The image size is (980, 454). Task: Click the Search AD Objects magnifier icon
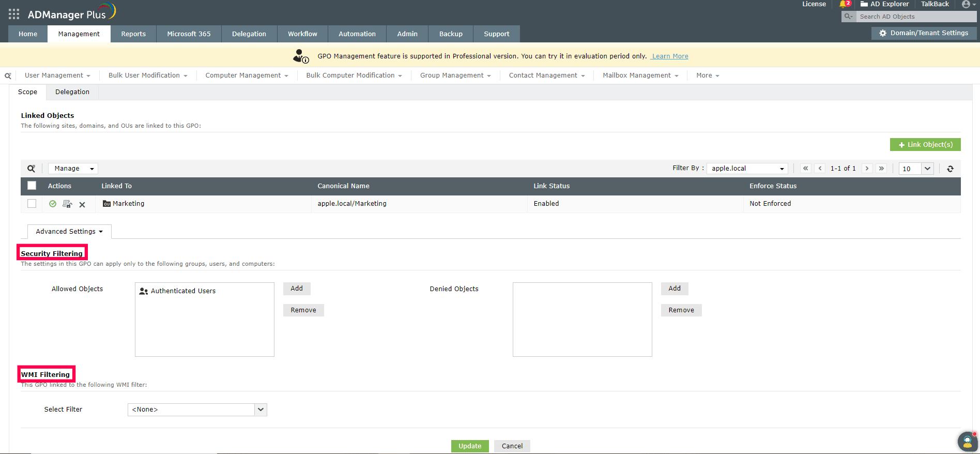848,17
